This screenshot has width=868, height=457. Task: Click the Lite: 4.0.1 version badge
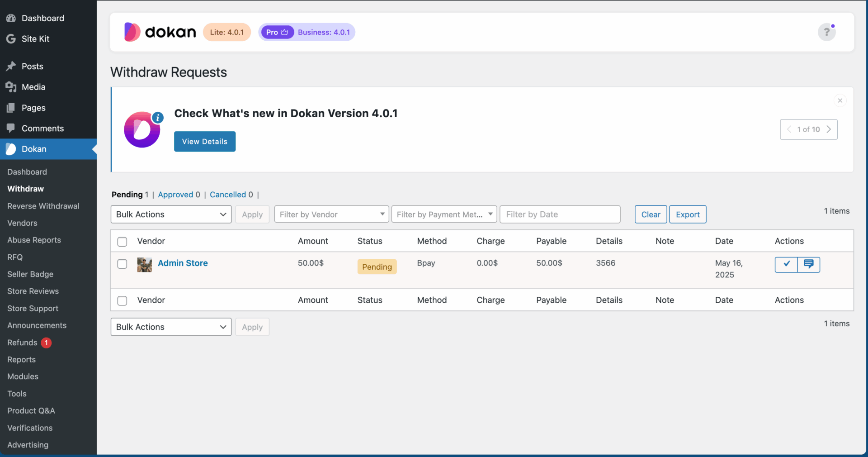[x=227, y=32]
